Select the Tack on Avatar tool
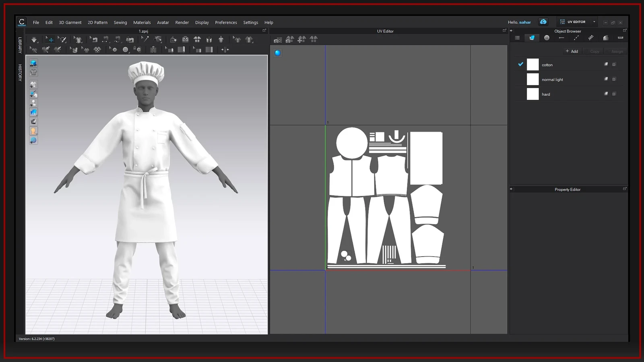Screen dimensions: 644x362 click(x=158, y=39)
